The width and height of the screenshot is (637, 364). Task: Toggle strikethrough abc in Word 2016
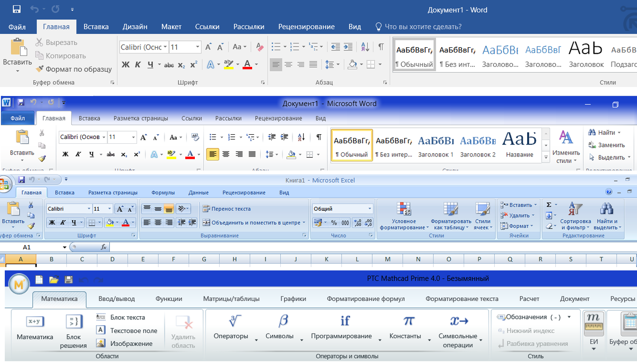tap(169, 65)
